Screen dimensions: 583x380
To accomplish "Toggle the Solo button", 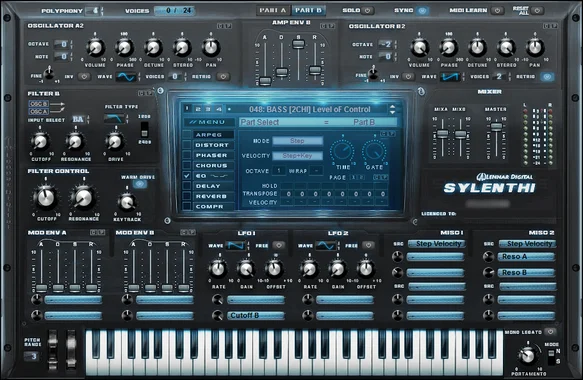I will coord(367,10).
